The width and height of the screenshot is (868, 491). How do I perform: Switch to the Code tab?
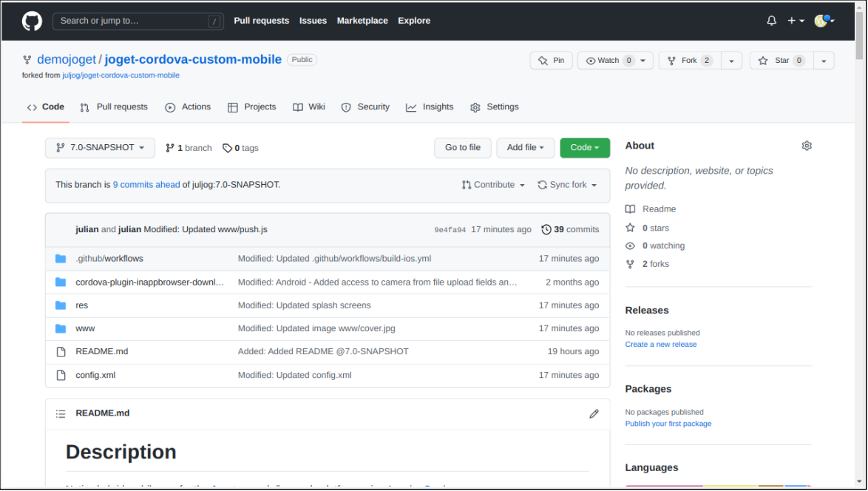tap(45, 106)
